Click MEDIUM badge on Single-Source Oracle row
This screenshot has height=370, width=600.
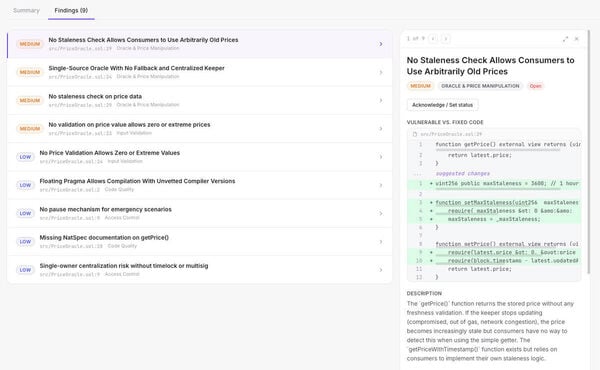tap(30, 72)
